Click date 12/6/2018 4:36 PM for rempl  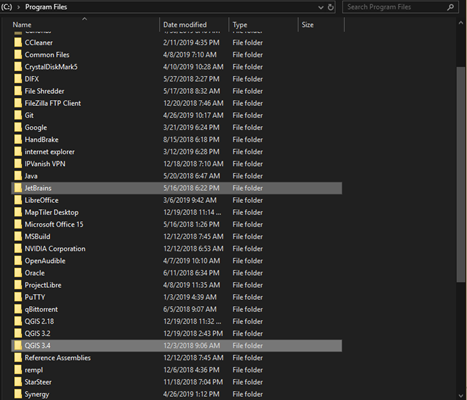191,370
